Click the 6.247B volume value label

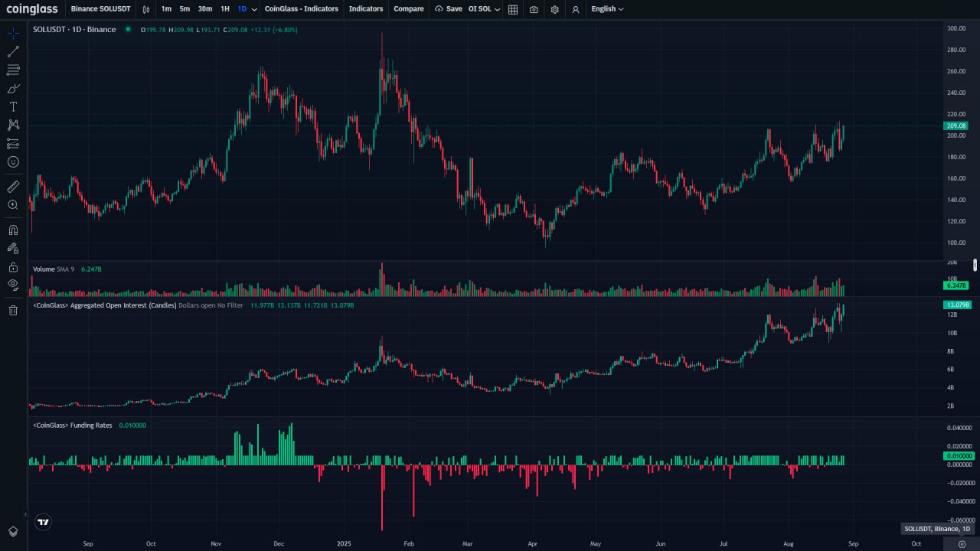point(957,285)
